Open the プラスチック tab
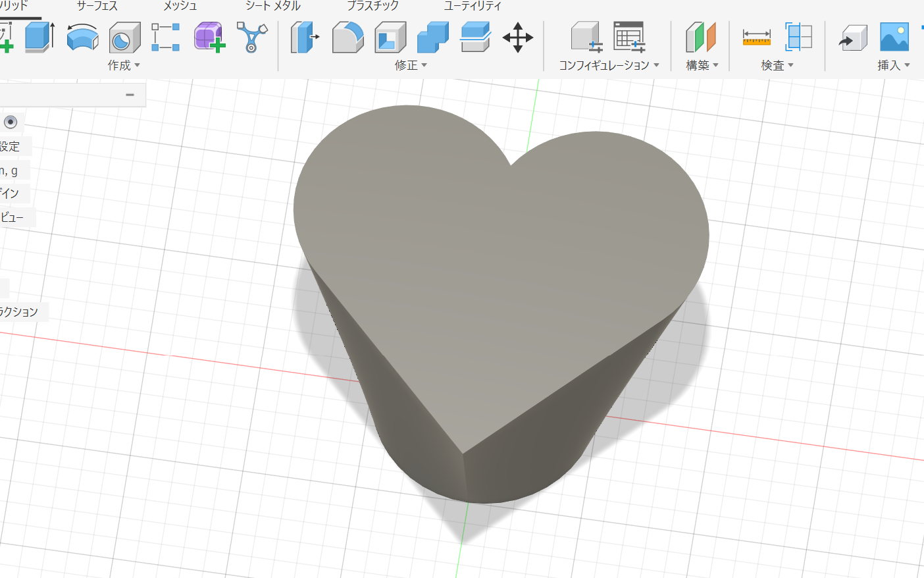The height and width of the screenshot is (578, 924). click(372, 6)
